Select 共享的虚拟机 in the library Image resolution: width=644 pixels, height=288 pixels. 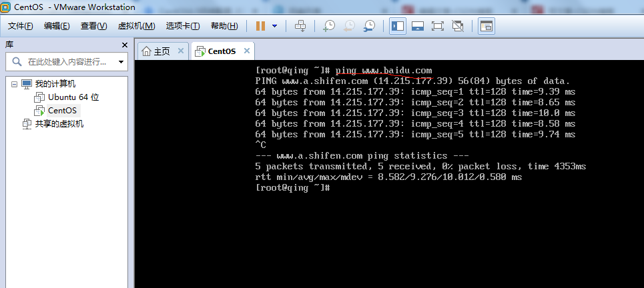pos(59,123)
